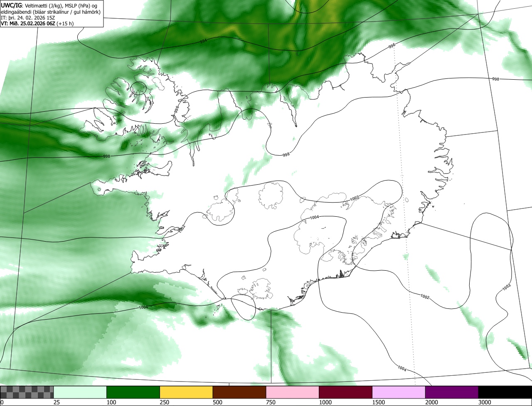This screenshot has width=532, height=406.
Task: Select the pale green 25–100 legend swatch
Action: [x=80, y=392]
